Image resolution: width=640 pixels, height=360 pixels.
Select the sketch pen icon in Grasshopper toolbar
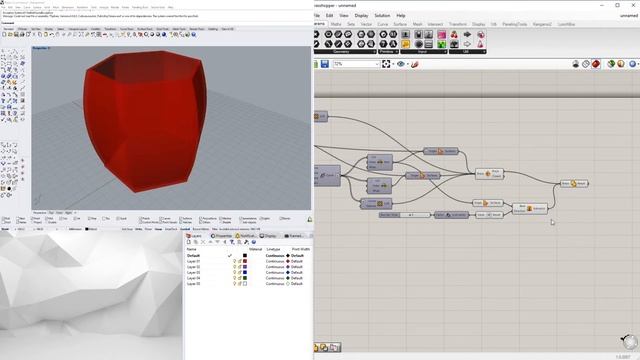(x=415, y=64)
